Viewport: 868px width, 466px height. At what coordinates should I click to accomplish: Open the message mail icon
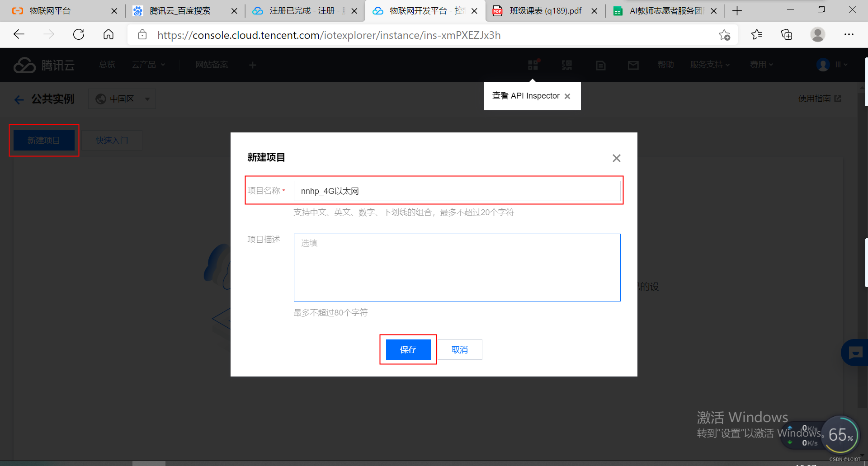click(x=633, y=66)
